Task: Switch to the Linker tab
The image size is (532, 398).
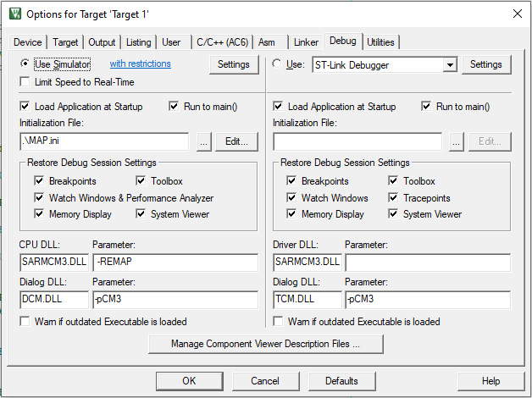Action: tap(305, 42)
